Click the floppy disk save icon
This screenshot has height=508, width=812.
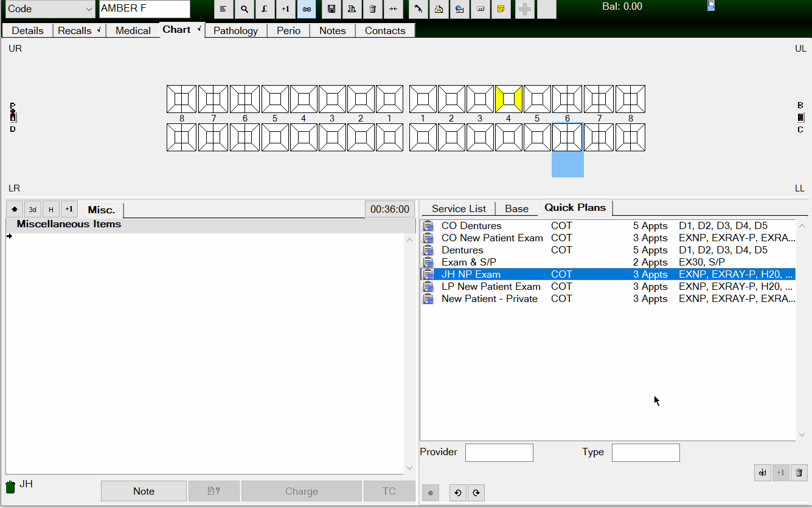click(x=331, y=9)
